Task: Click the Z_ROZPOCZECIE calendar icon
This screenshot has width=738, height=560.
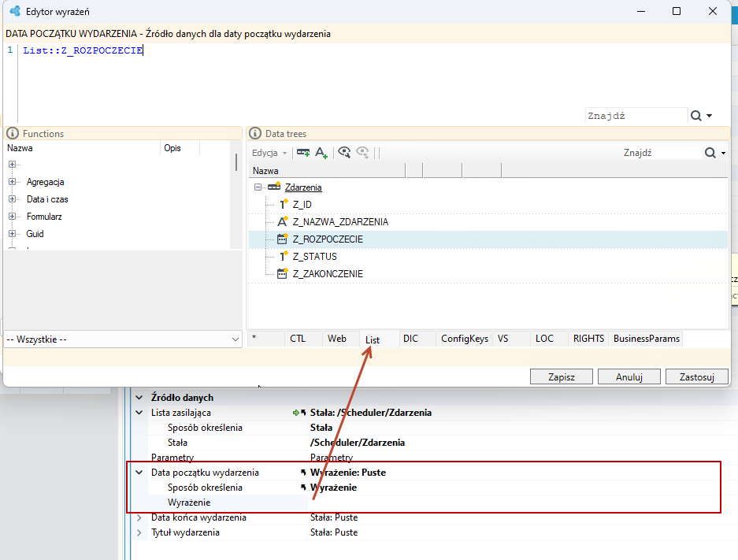Action: (283, 239)
